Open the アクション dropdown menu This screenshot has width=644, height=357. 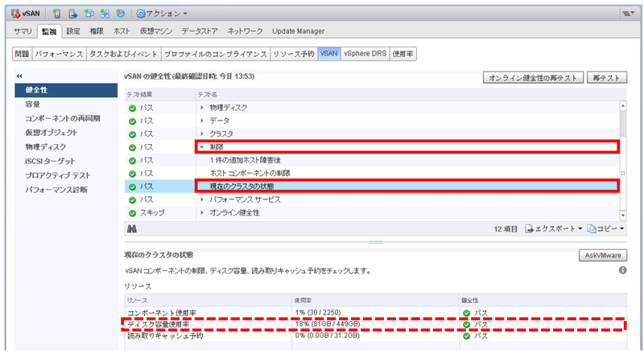click(x=162, y=14)
